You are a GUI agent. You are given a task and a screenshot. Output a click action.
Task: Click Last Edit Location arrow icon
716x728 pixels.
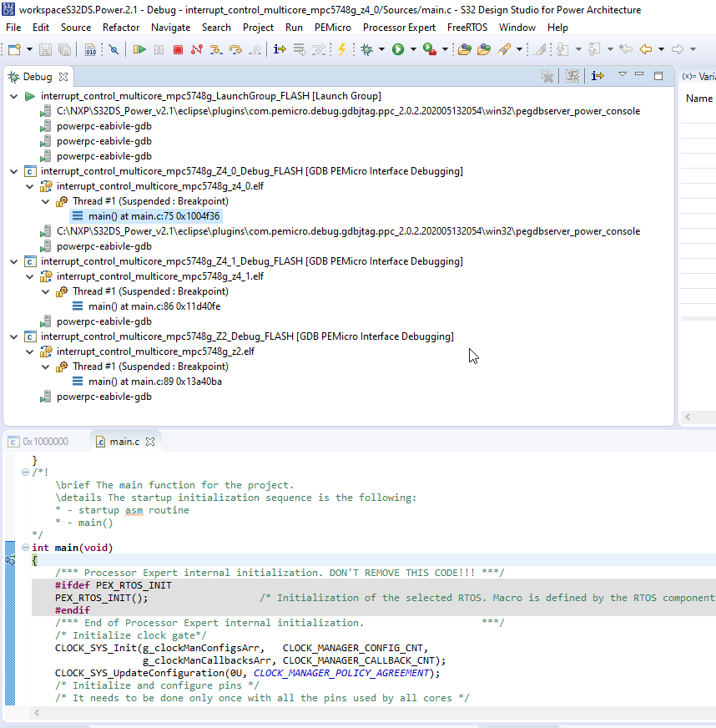point(626,49)
